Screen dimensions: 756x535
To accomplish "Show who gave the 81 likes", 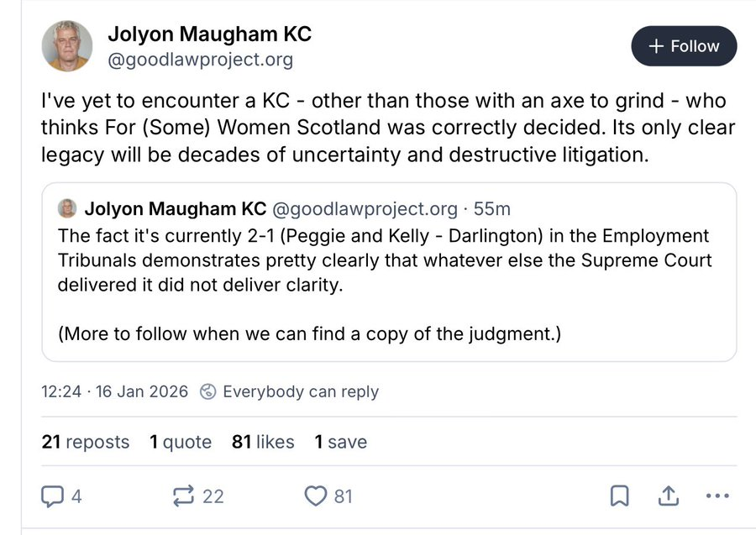I will coord(263,442).
